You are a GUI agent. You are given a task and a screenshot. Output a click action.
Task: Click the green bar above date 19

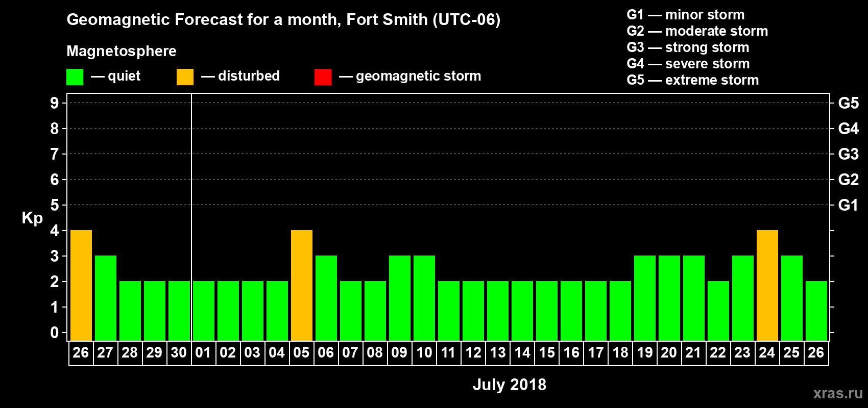point(645,298)
